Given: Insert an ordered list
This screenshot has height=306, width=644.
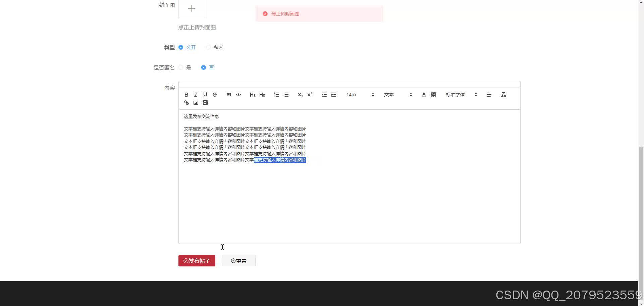Looking at the screenshot, I should (276, 95).
